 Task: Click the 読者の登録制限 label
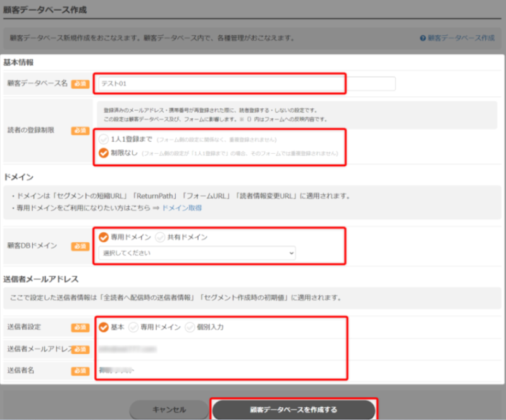[30, 130]
